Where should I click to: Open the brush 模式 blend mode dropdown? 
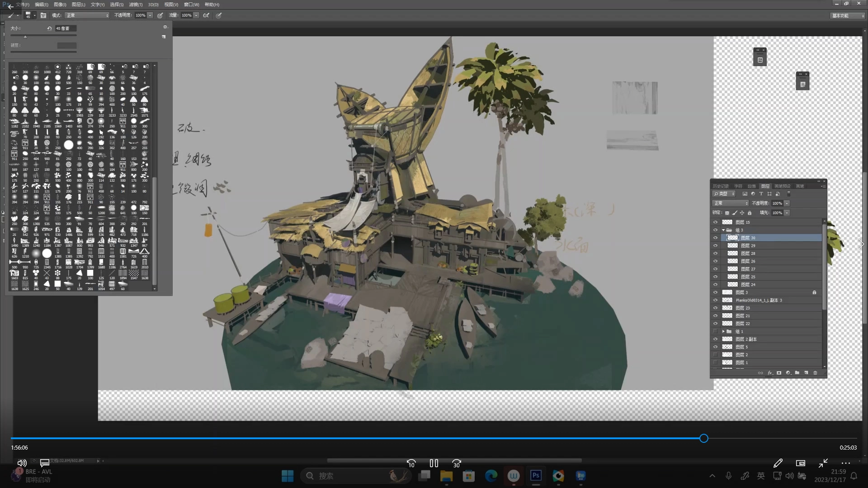pos(87,15)
